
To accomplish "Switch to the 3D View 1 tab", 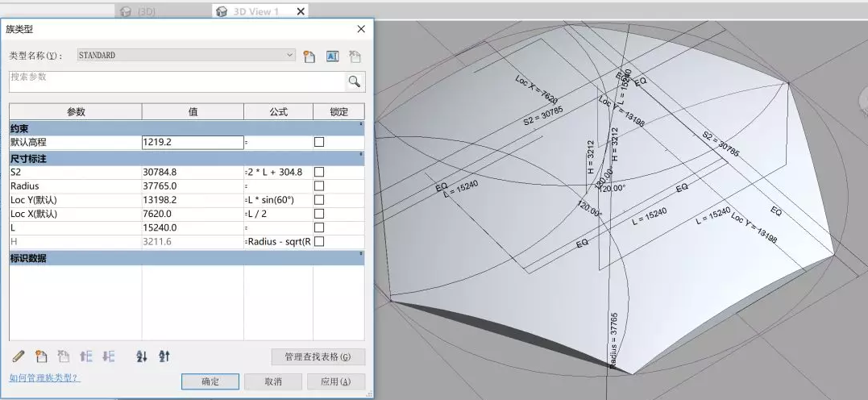I will coord(260,11).
